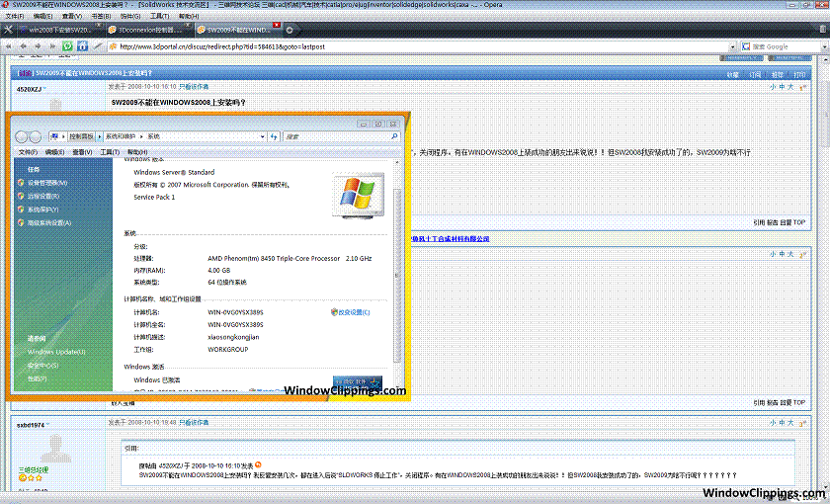The image size is (830, 504).
Task: Click the 回复 link under the first post
Action: pyautogui.click(x=786, y=223)
